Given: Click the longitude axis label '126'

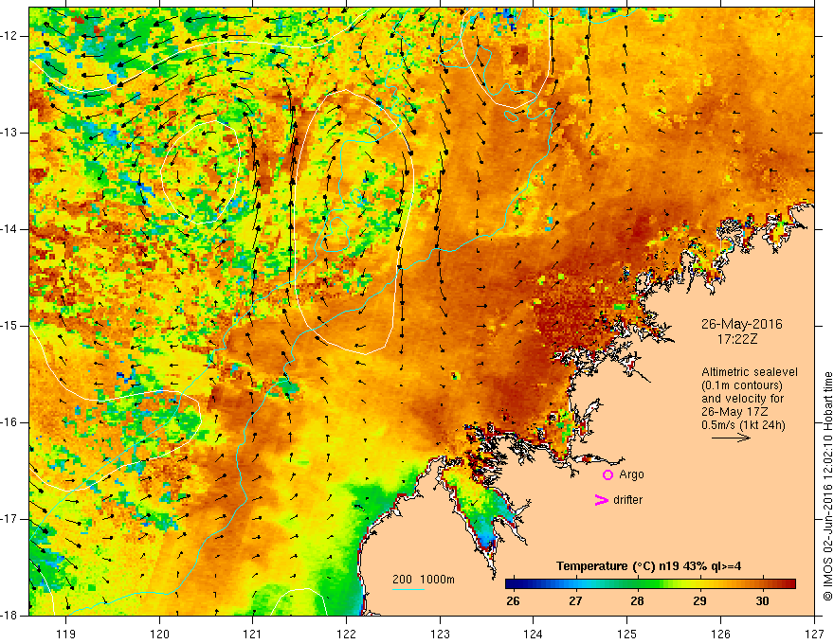Looking at the screenshot, I should [x=720, y=634].
